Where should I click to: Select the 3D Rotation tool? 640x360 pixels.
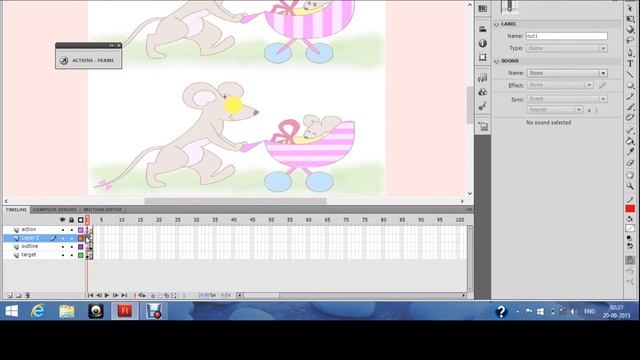(630, 29)
